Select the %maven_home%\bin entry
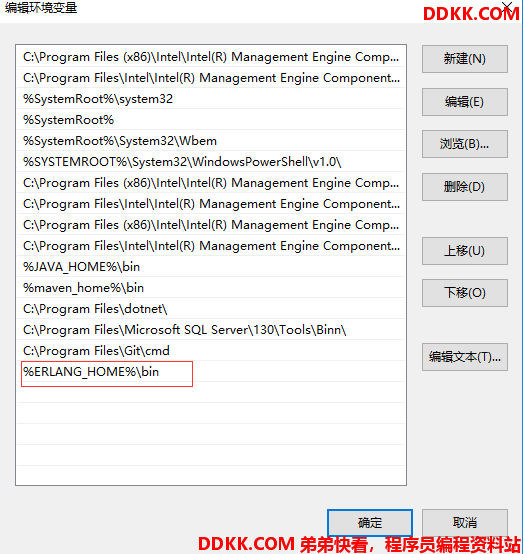This screenshot has height=554, width=523. pos(211,288)
